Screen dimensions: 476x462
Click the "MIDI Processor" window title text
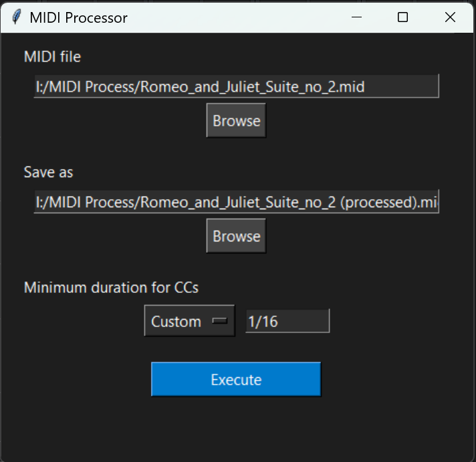coord(78,17)
